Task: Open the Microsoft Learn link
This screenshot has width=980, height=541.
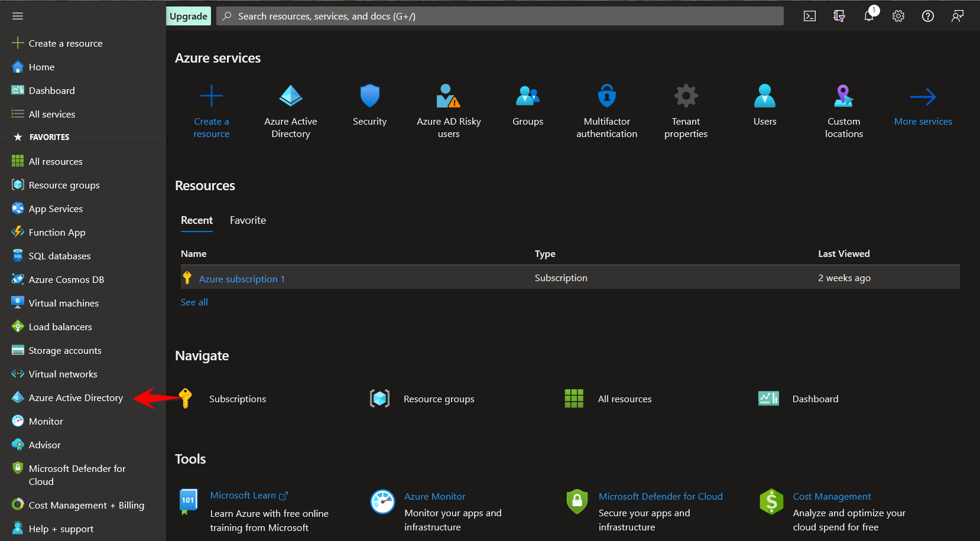Action: (249, 496)
